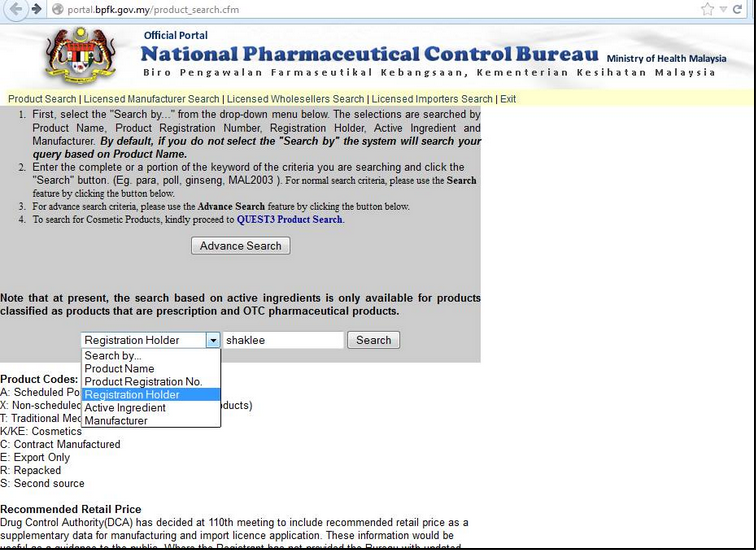Click 'K/KE: Cosmetics' code line

point(41,431)
